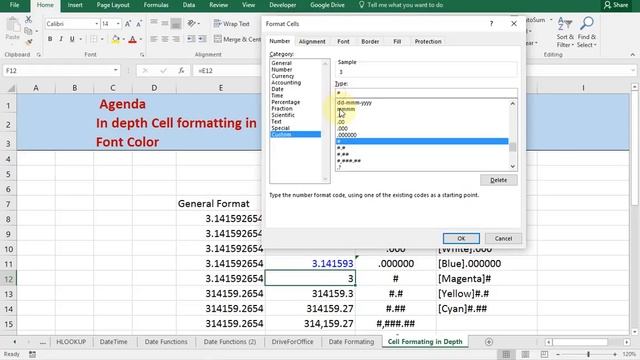This screenshot has height=360, width=640.
Task: Click the Fill Color bucket icon
Action: click(116, 39)
